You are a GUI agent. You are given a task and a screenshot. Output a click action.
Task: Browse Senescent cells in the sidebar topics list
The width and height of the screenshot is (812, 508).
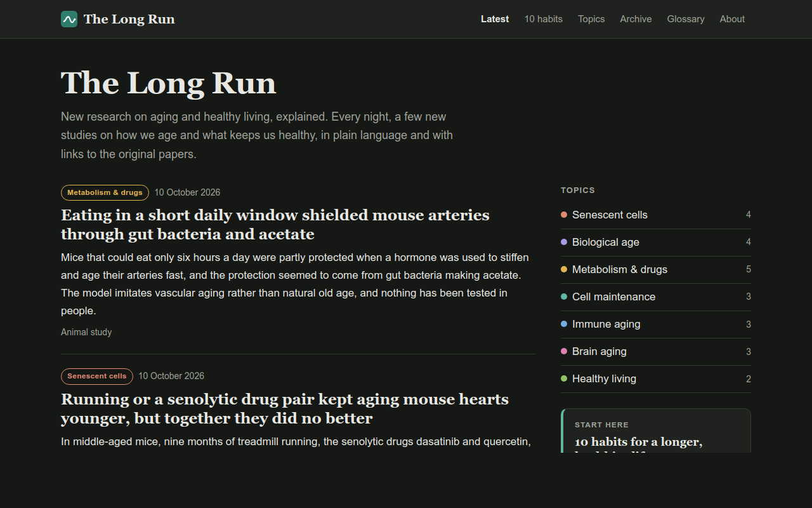[656, 215]
